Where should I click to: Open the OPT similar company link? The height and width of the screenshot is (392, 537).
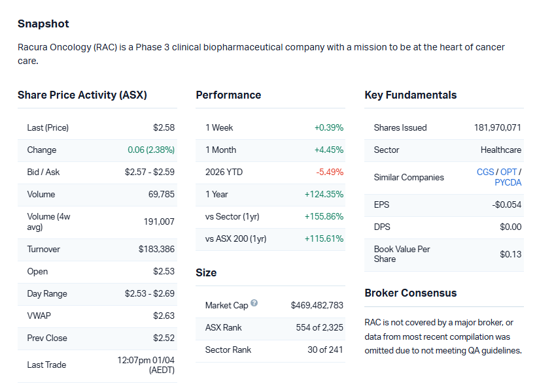(508, 172)
